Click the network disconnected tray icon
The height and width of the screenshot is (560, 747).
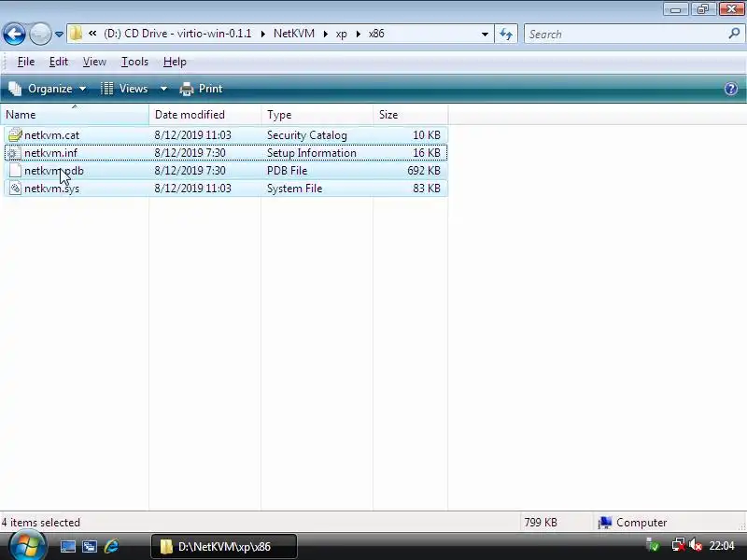pos(678,545)
